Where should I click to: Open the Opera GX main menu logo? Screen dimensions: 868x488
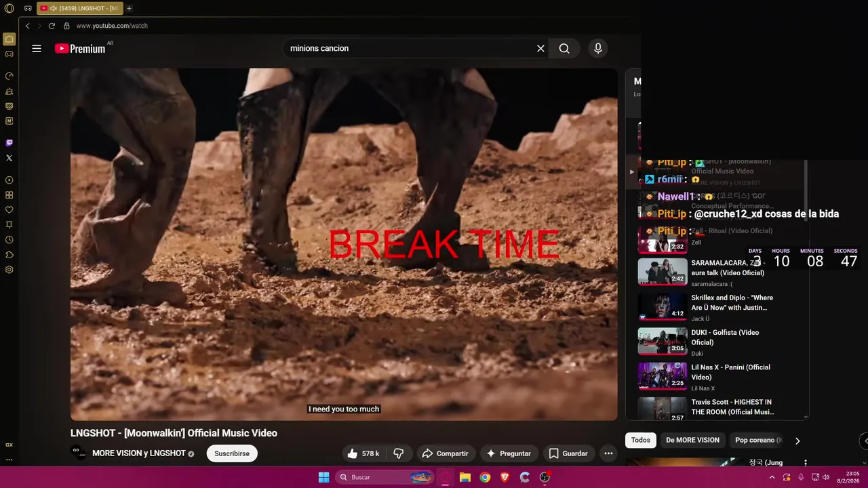coord(9,8)
